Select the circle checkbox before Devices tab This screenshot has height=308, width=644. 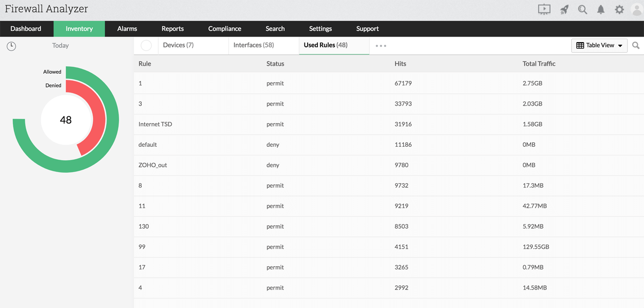pyautogui.click(x=146, y=45)
